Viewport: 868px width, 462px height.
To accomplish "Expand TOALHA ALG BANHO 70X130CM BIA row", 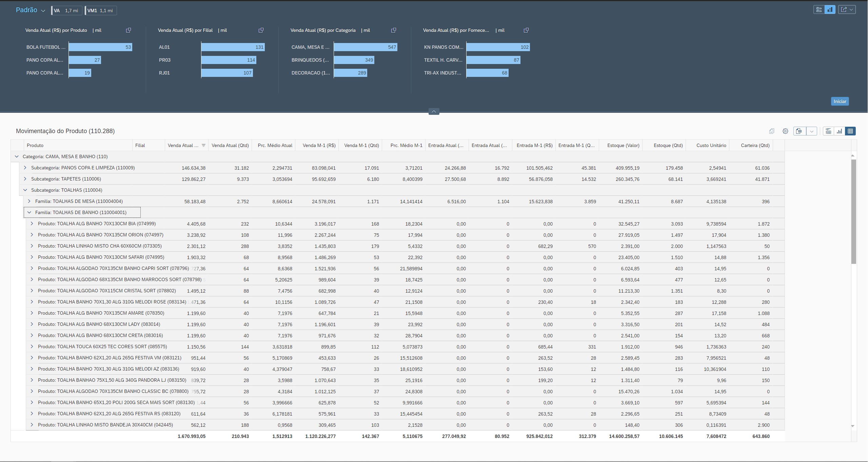I will point(32,224).
